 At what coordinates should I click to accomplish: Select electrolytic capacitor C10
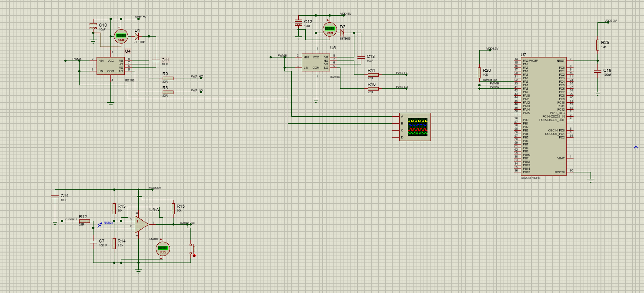93,26
